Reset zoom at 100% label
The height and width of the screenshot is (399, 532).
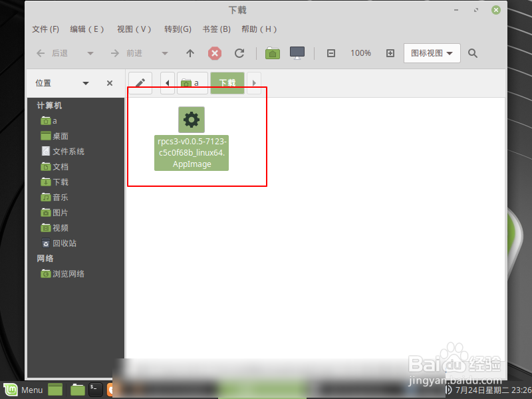(360, 53)
